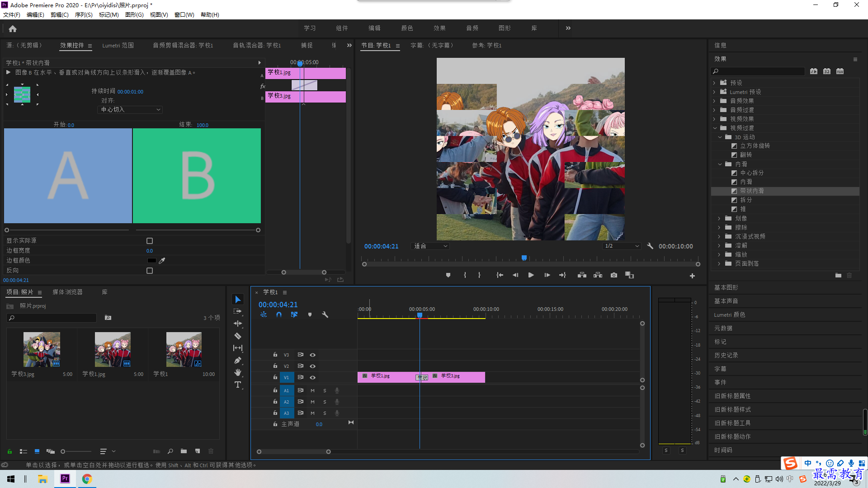Click the 持续时间 00:00:01:00 value
Screen dimensions: 868x488
tap(130, 92)
